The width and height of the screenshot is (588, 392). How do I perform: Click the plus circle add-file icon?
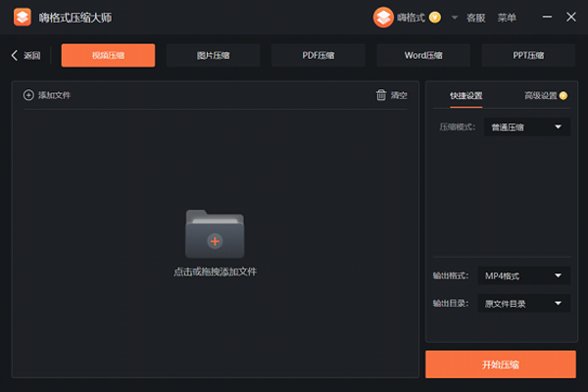click(x=28, y=95)
